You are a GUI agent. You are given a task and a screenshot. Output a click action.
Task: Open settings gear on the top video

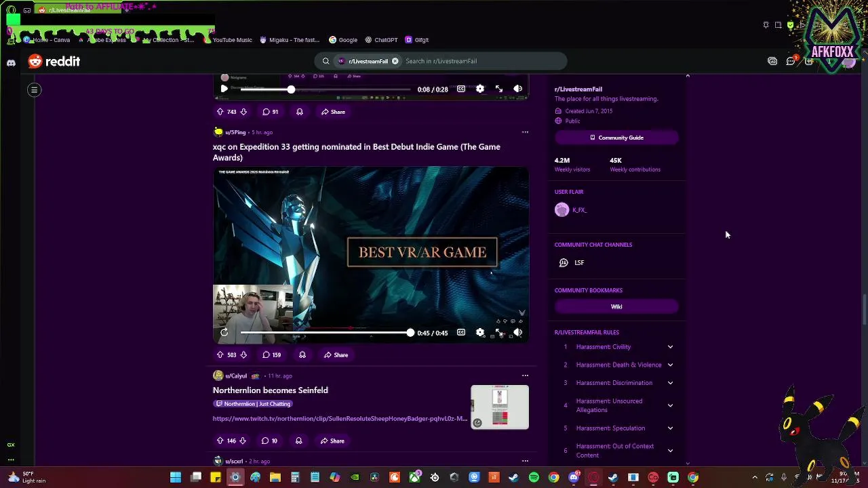pos(480,89)
